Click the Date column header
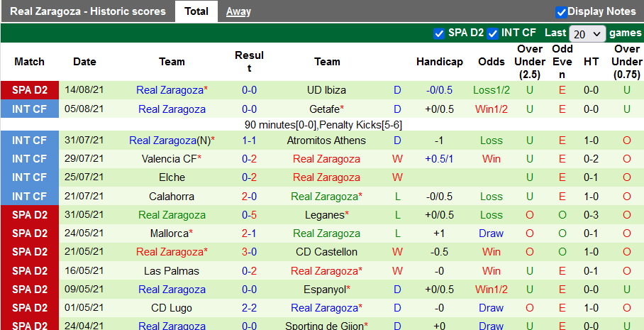Viewport: 644px width, 330px height. pos(84,62)
